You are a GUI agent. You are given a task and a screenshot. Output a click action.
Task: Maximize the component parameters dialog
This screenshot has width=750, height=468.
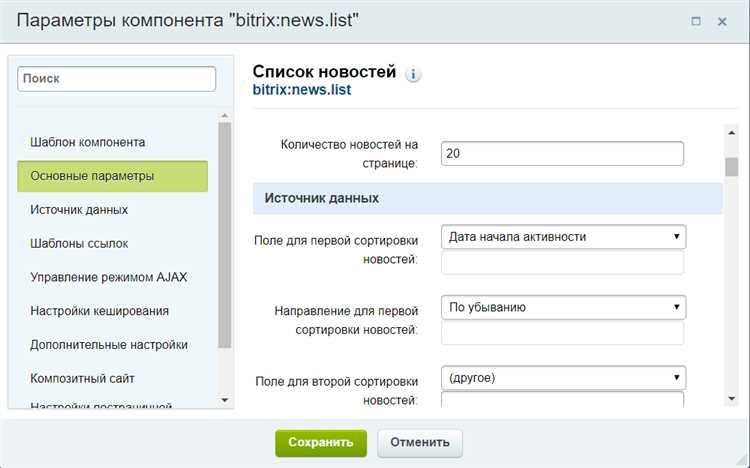point(696,21)
